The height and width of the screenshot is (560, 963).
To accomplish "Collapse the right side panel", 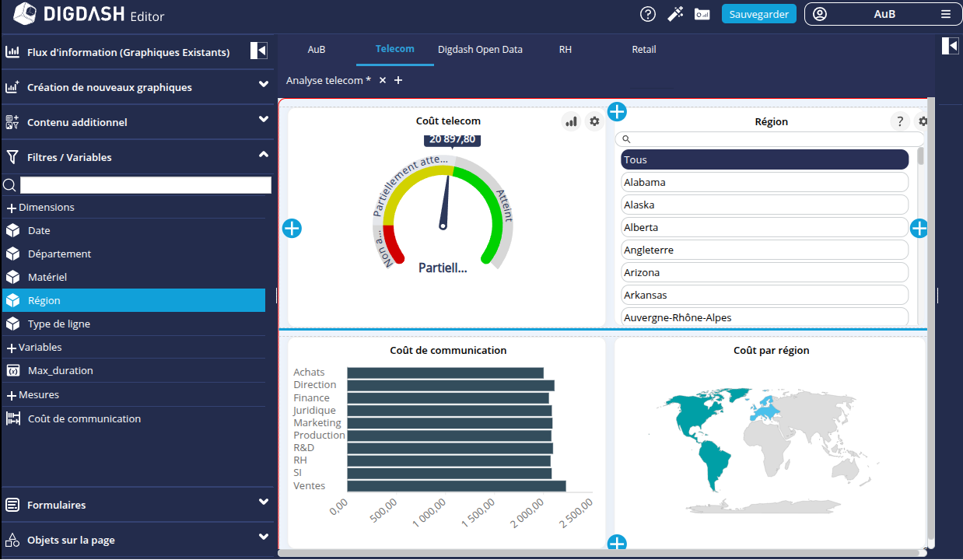I will (x=950, y=46).
